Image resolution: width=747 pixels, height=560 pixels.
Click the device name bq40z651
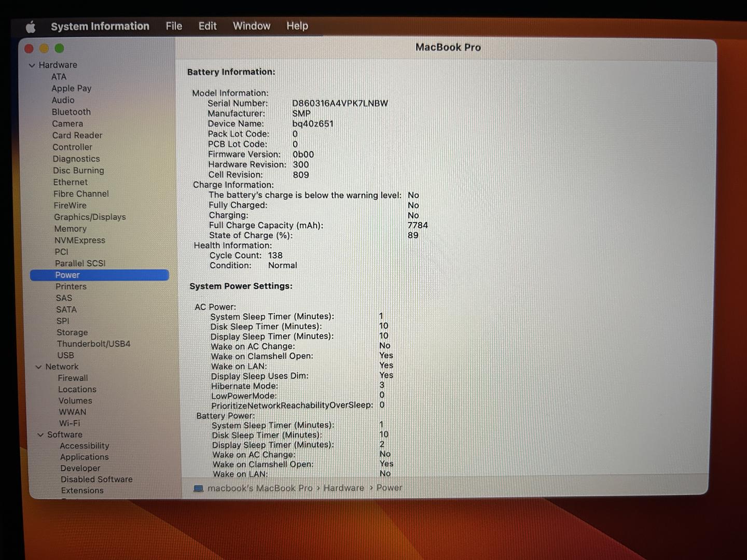coord(313,124)
